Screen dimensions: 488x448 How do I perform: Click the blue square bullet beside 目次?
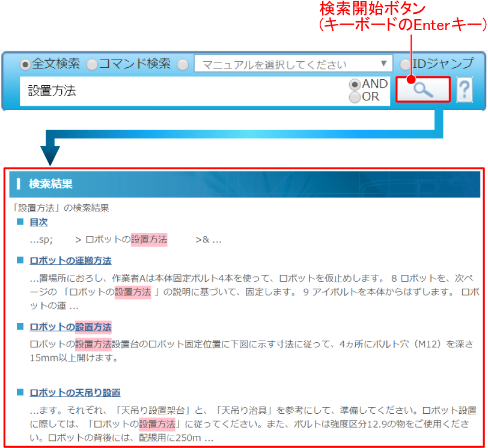coord(20,222)
